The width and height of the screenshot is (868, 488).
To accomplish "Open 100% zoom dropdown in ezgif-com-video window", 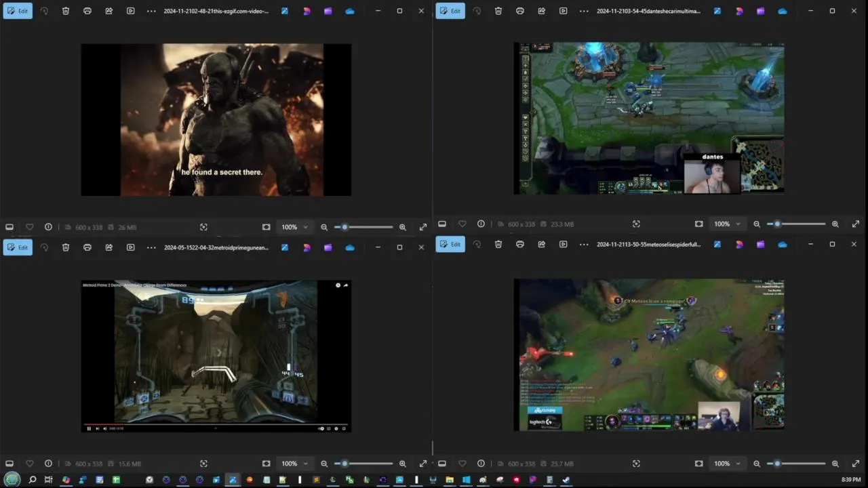I will (294, 227).
